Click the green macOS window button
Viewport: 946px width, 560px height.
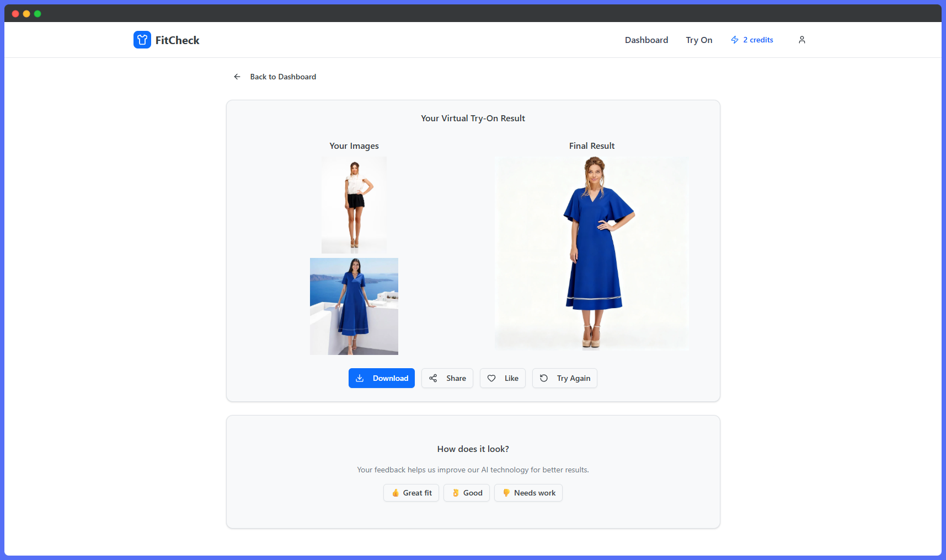click(x=38, y=14)
